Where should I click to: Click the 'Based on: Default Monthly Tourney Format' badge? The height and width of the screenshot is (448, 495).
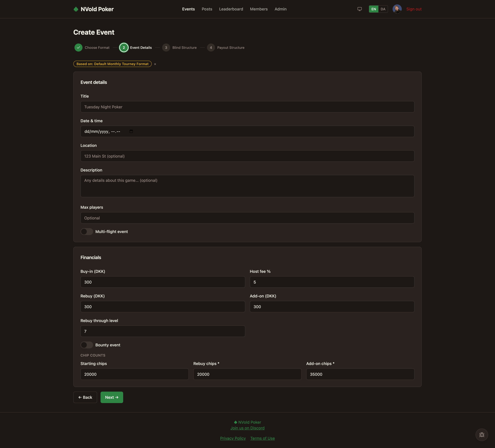(112, 64)
